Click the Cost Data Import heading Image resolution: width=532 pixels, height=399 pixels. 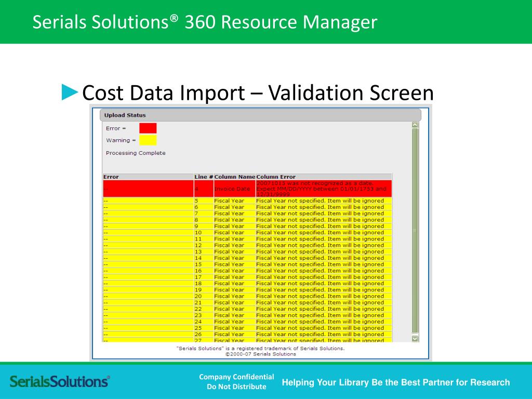(258, 92)
